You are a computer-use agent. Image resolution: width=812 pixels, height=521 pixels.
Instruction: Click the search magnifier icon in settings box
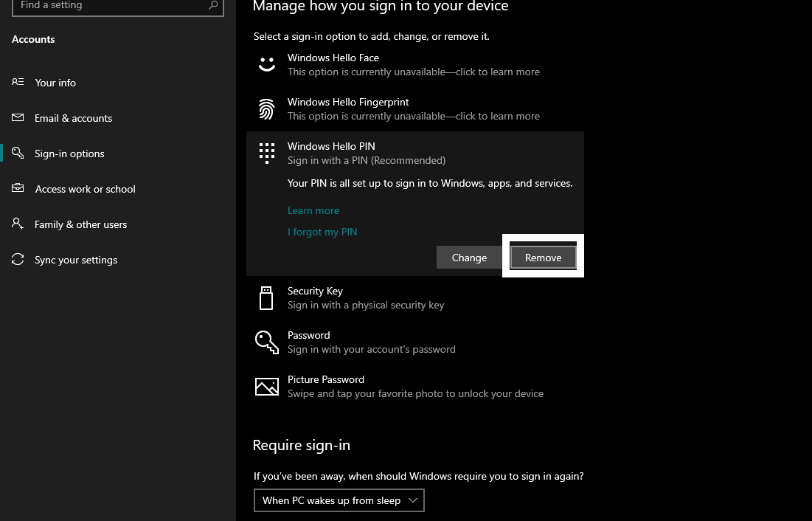(x=213, y=5)
